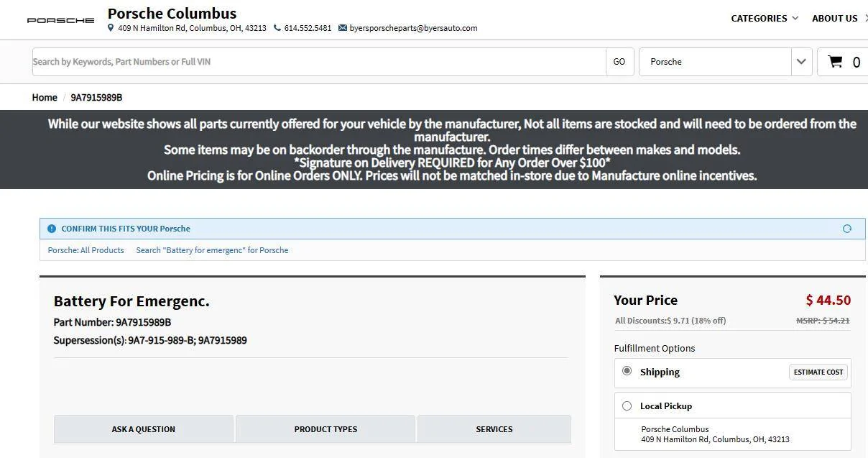Image resolution: width=868 pixels, height=458 pixels.
Task: Click the phone number 614.552.5481
Action: pyautogui.click(x=308, y=28)
